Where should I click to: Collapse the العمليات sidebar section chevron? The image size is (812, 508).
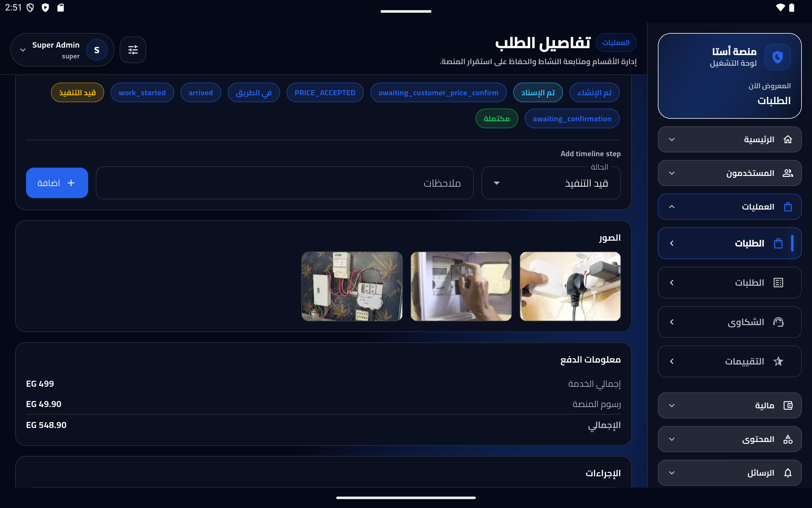coord(672,207)
